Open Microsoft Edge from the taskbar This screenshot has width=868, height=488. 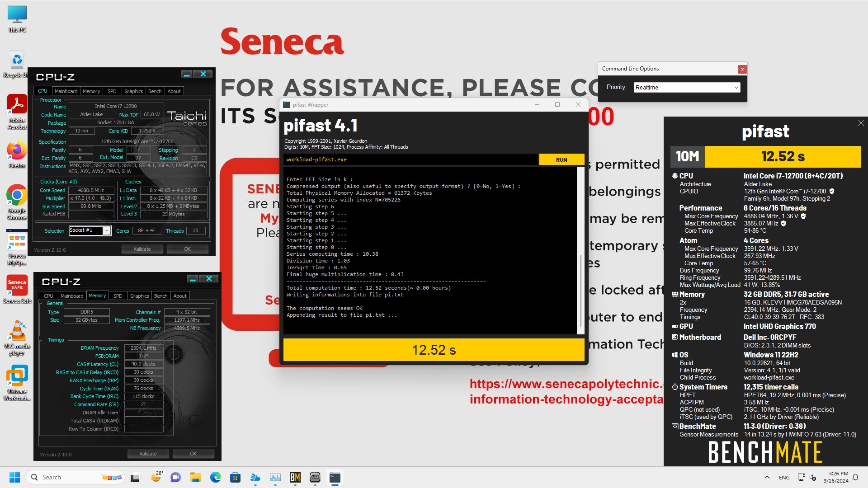215,477
